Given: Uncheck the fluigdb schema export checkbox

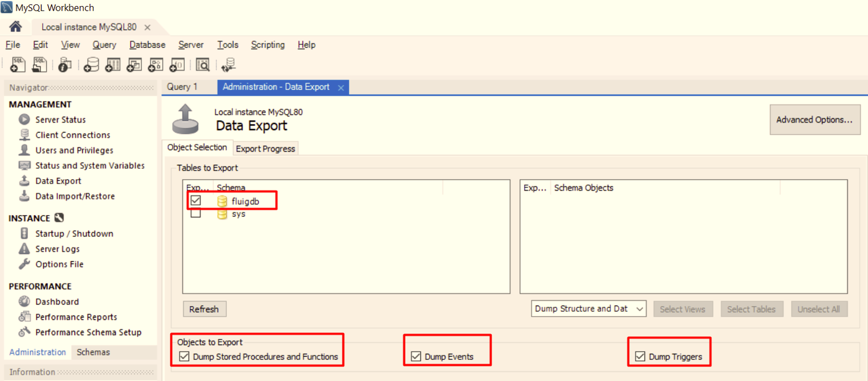Looking at the screenshot, I should [x=196, y=201].
